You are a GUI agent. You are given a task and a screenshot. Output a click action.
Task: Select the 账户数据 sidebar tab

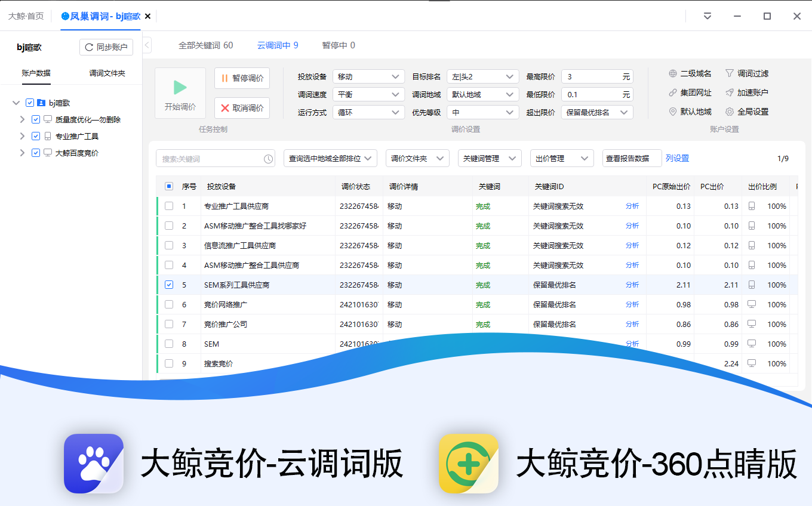36,73
